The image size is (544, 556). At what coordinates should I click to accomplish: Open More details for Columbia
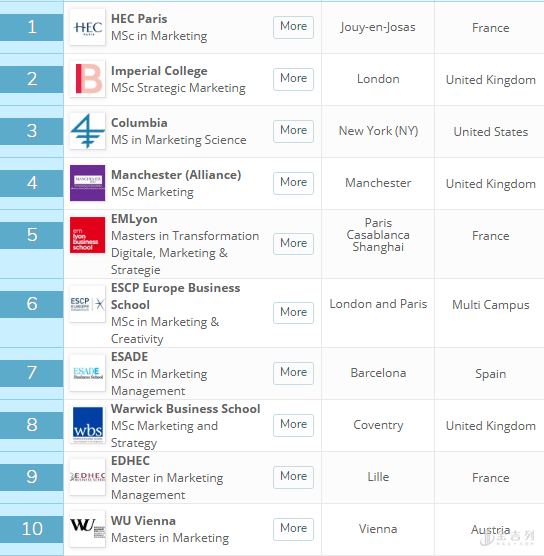(x=293, y=131)
